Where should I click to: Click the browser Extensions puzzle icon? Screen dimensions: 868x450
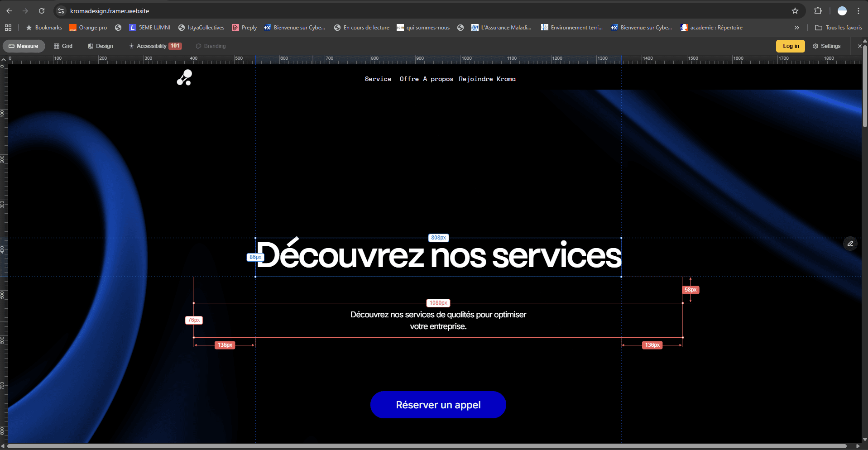[818, 10]
